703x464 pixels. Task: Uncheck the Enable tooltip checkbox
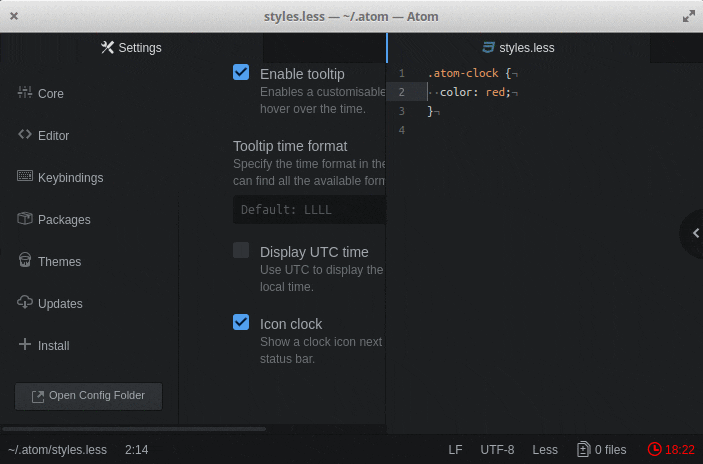[x=241, y=72]
